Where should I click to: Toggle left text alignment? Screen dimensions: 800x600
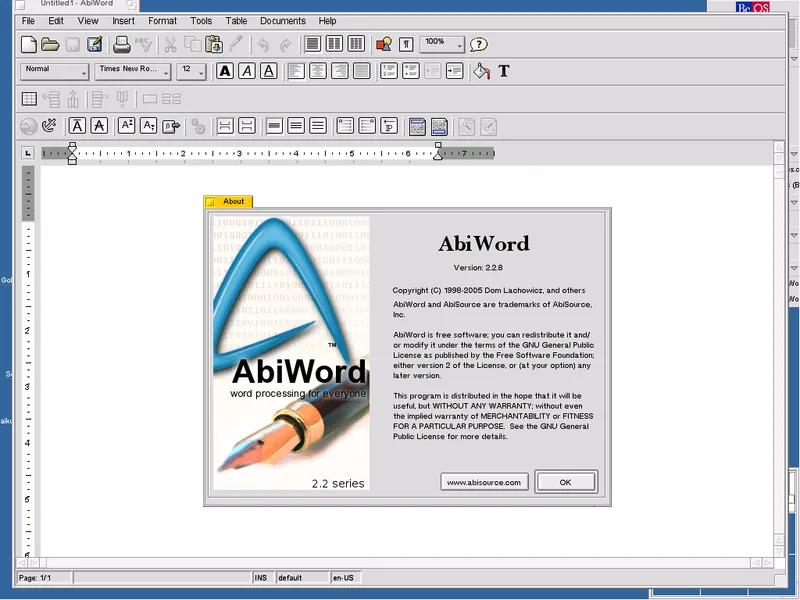click(296, 71)
